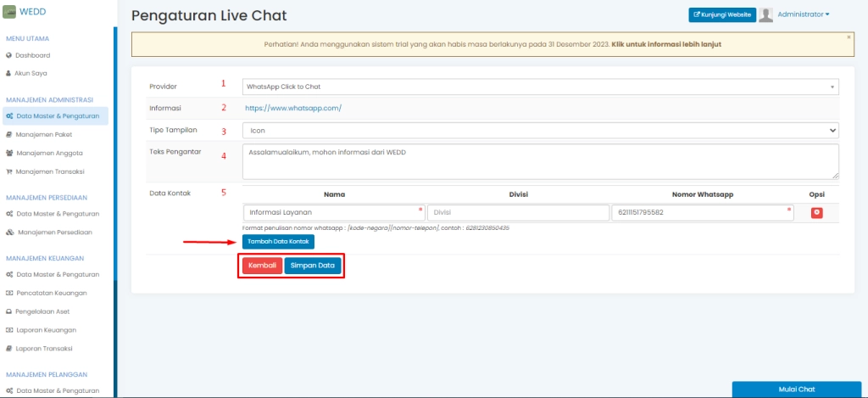Click the red delete contact row icon
The height and width of the screenshot is (398, 868).
817,212
